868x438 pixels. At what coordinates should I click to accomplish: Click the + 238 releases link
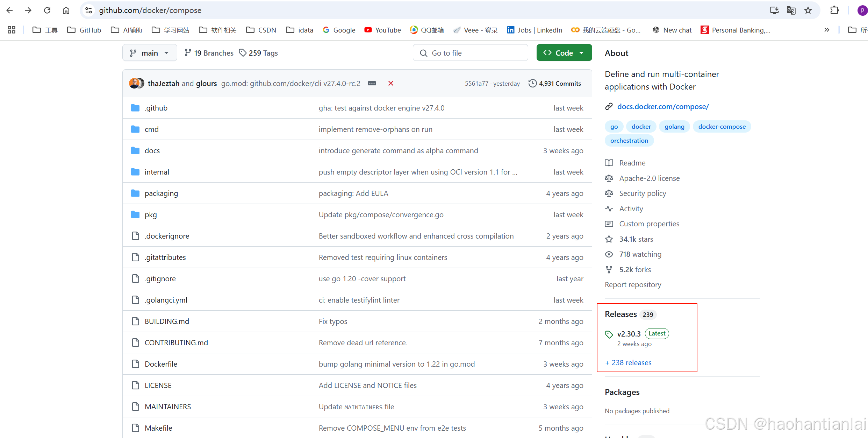click(628, 363)
